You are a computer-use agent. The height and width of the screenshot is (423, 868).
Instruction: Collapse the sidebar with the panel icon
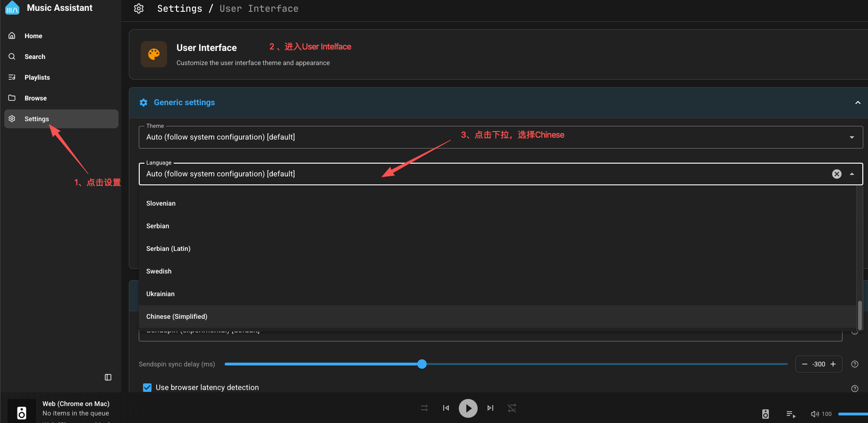[x=108, y=377]
